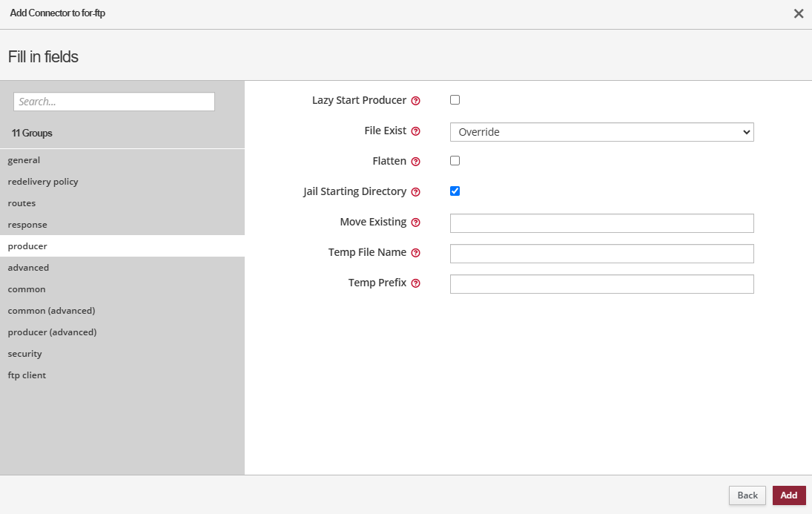The height and width of the screenshot is (514, 812).
Task: Focus the Move Existing text field
Action: click(x=601, y=223)
